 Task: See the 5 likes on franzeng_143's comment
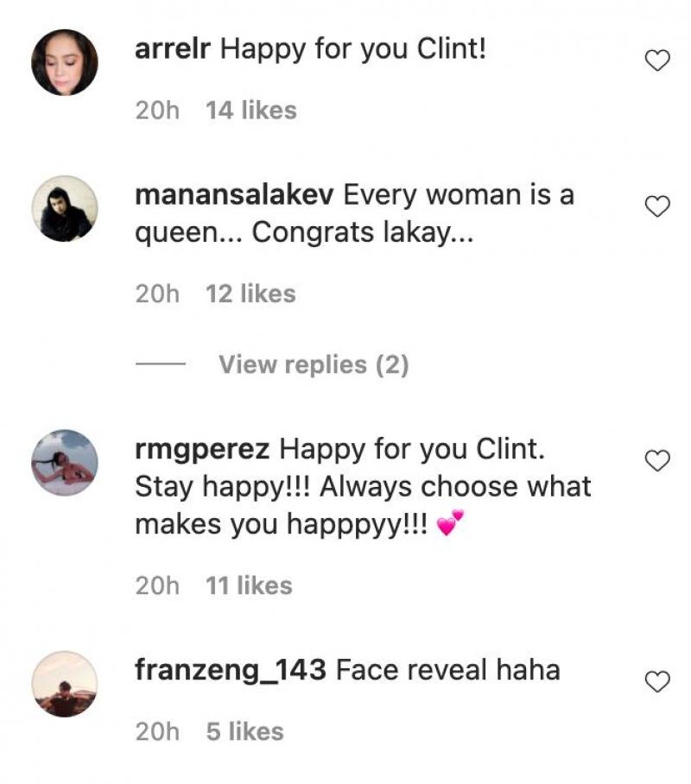[x=244, y=731]
